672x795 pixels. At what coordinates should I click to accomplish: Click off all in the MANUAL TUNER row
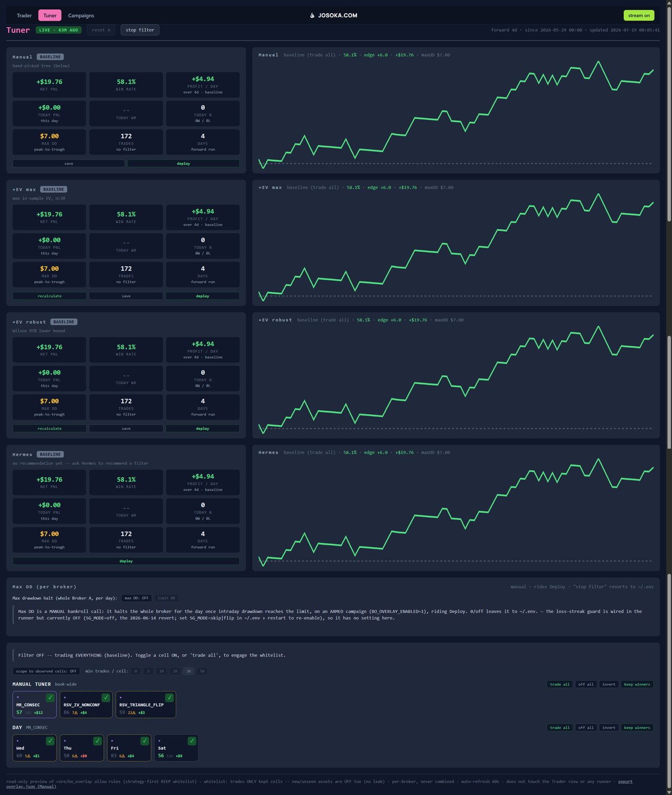coord(586,684)
